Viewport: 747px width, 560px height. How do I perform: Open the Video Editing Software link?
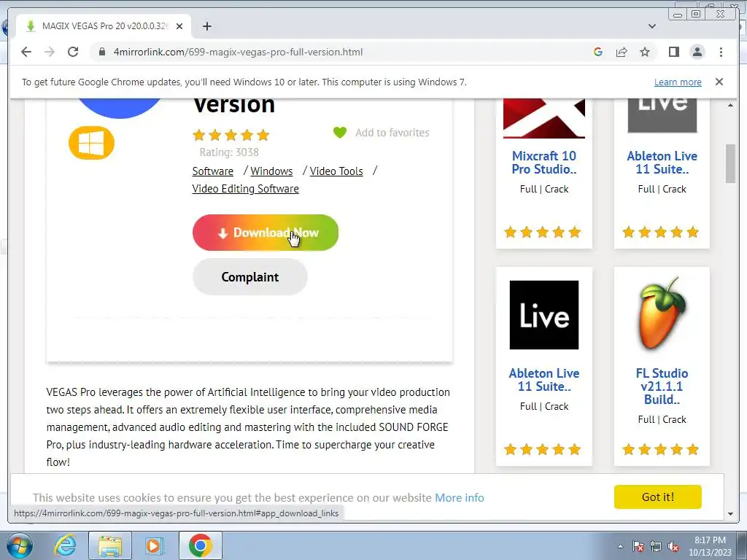tap(245, 189)
